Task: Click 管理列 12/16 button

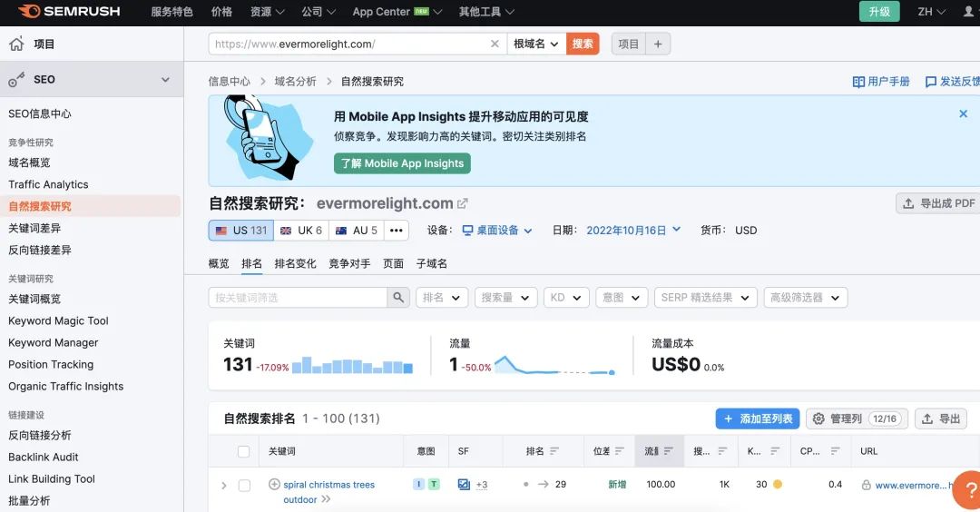Action: coord(857,418)
